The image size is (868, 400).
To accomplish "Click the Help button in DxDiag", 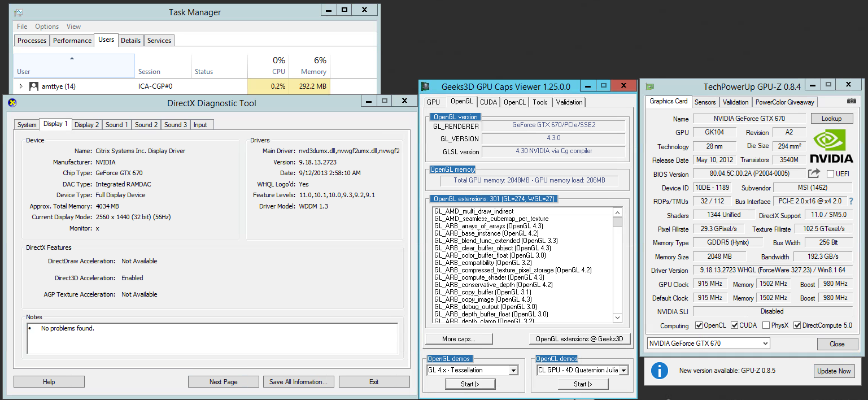I will click(x=49, y=382).
